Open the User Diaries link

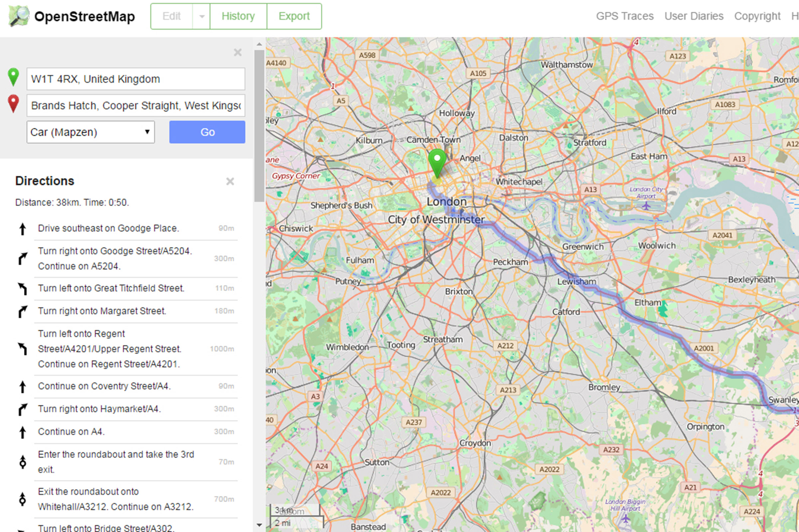694,16
